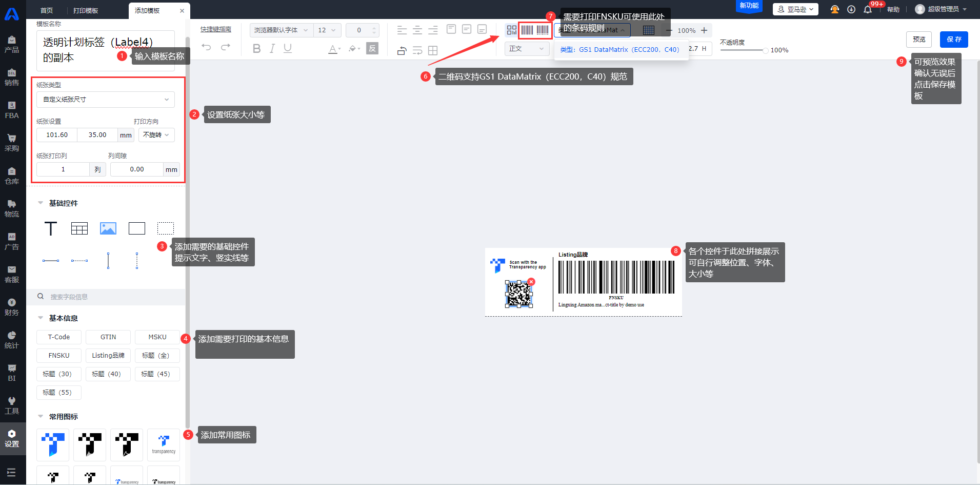Open the print direction dropdown 不旋转

156,135
